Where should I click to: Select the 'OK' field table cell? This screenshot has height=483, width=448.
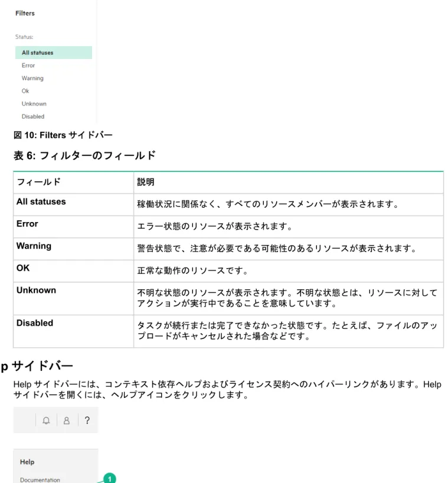tap(73, 271)
